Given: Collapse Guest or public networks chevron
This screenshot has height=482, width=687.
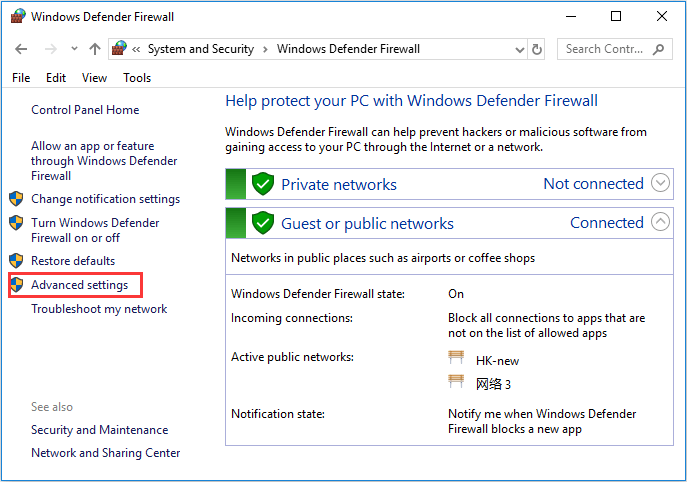Looking at the screenshot, I should (x=660, y=222).
